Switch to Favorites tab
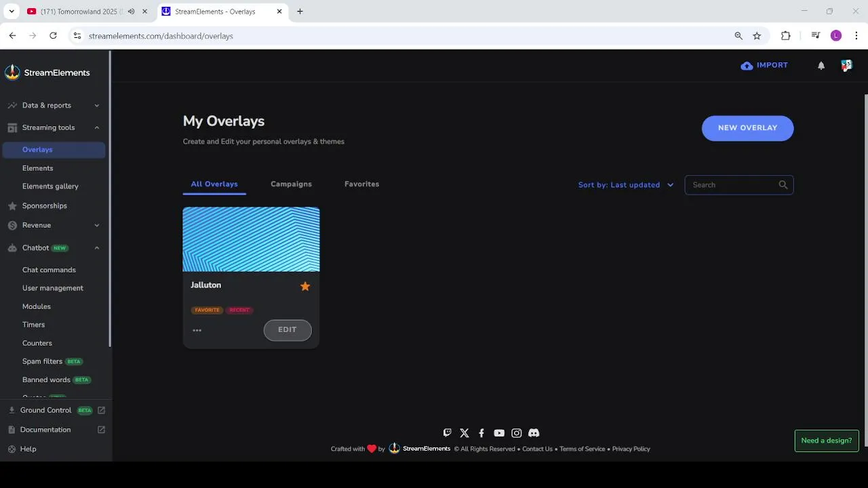 click(361, 184)
